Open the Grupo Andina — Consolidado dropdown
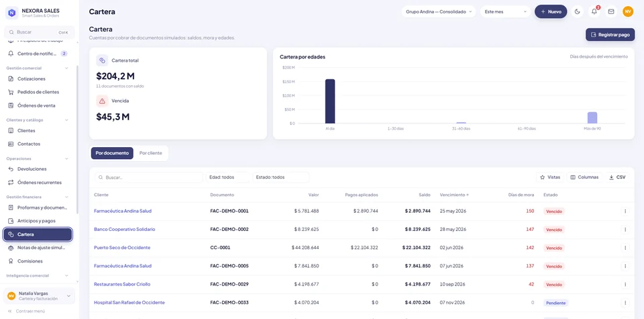 [439, 11]
